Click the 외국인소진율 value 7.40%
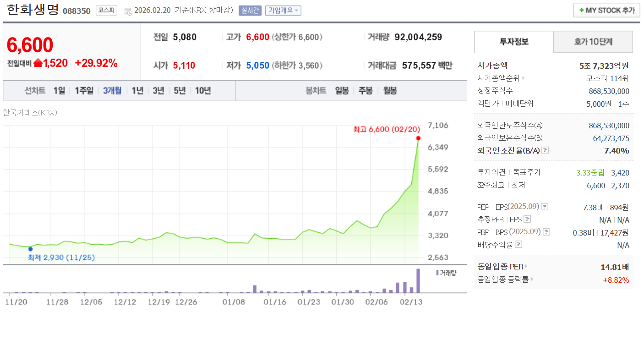 (x=617, y=151)
